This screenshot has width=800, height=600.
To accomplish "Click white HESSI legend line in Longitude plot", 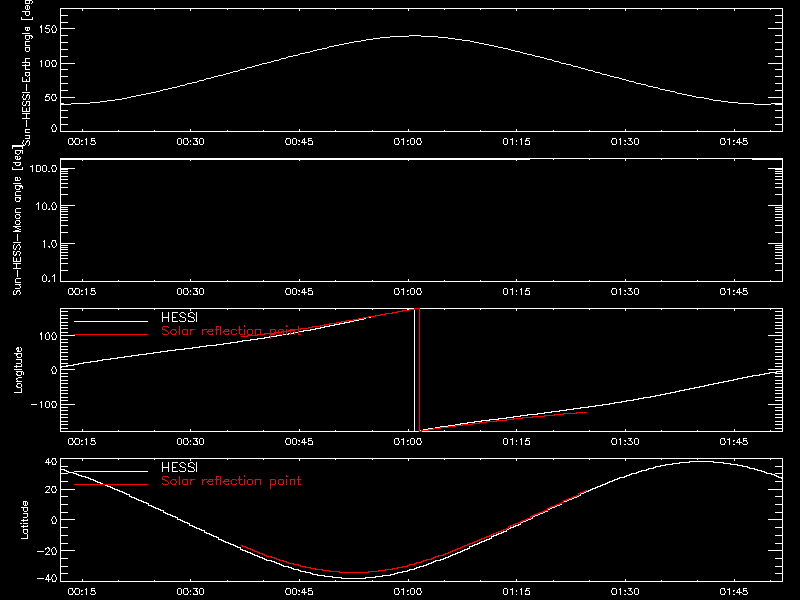I will [111, 321].
